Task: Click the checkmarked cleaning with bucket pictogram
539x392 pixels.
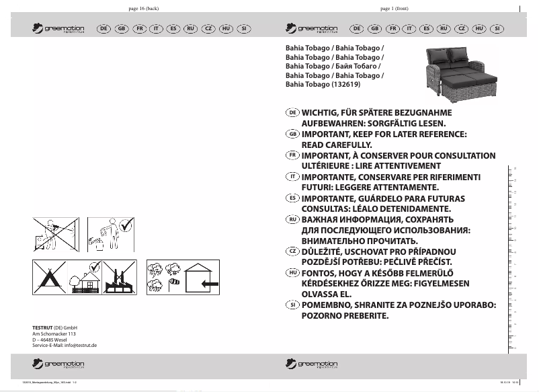Action: (x=110, y=234)
